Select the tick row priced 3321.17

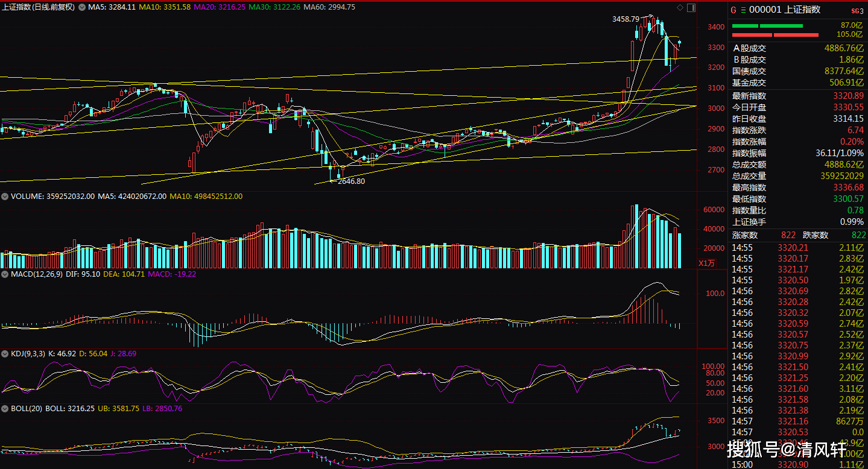(797, 269)
